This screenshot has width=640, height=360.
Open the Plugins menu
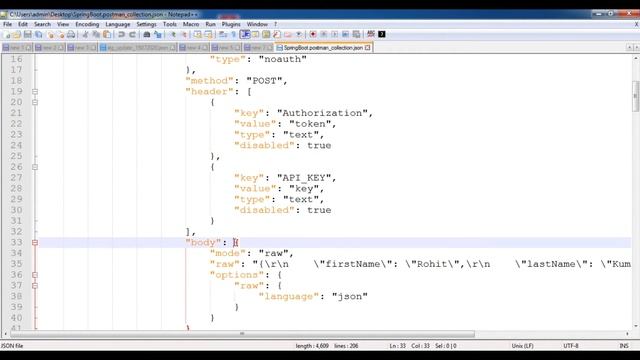(x=231, y=24)
